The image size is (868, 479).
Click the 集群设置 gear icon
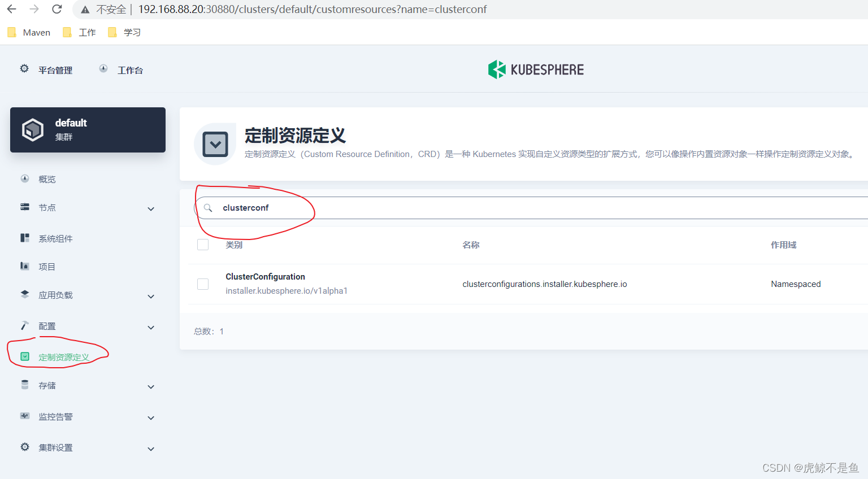pyautogui.click(x=25, y=447)
